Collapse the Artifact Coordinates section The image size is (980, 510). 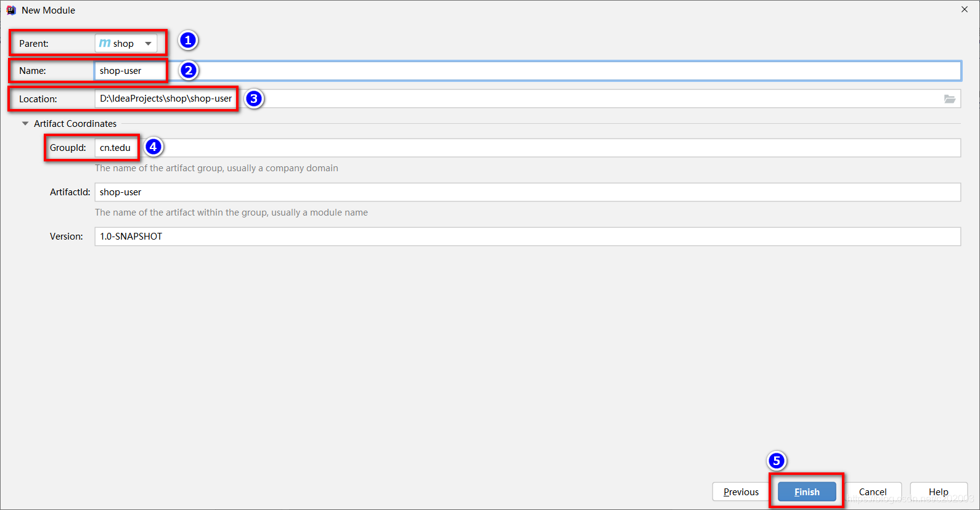25,124
